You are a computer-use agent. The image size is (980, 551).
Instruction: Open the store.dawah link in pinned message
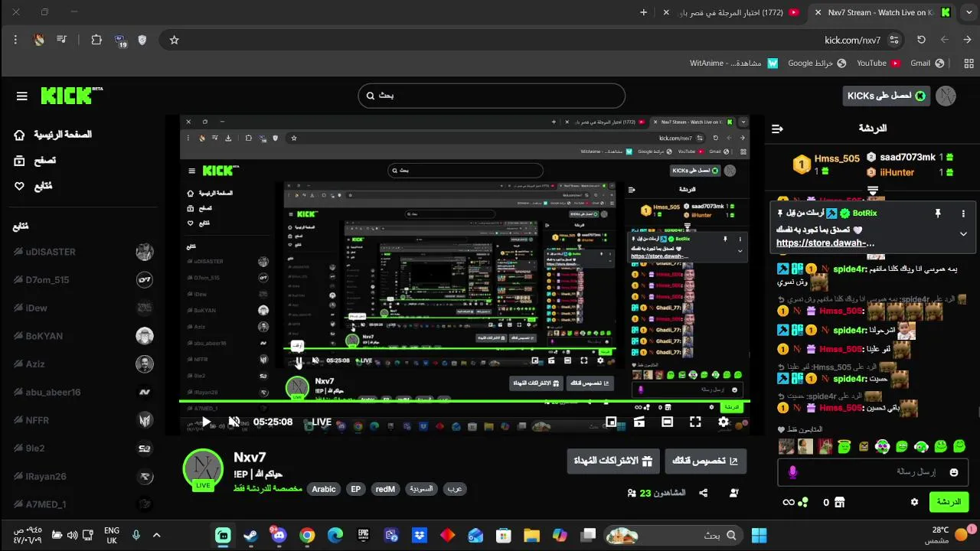pos(825,243)
